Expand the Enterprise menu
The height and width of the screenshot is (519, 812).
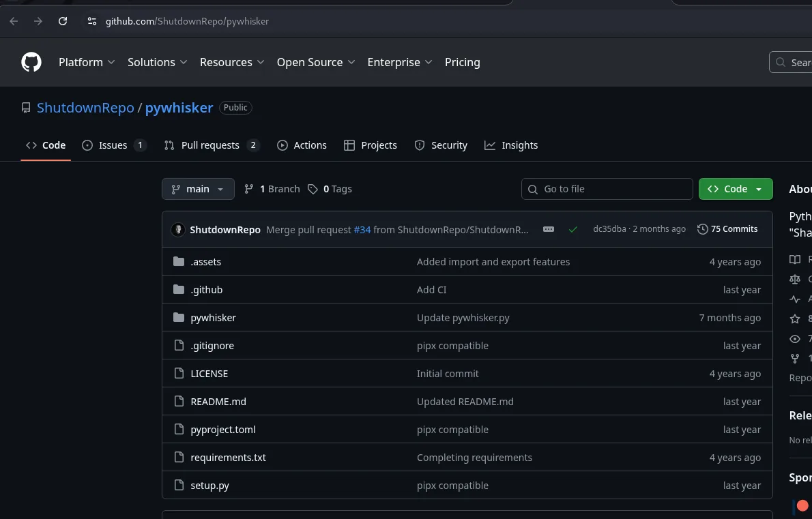click(399, 62)
